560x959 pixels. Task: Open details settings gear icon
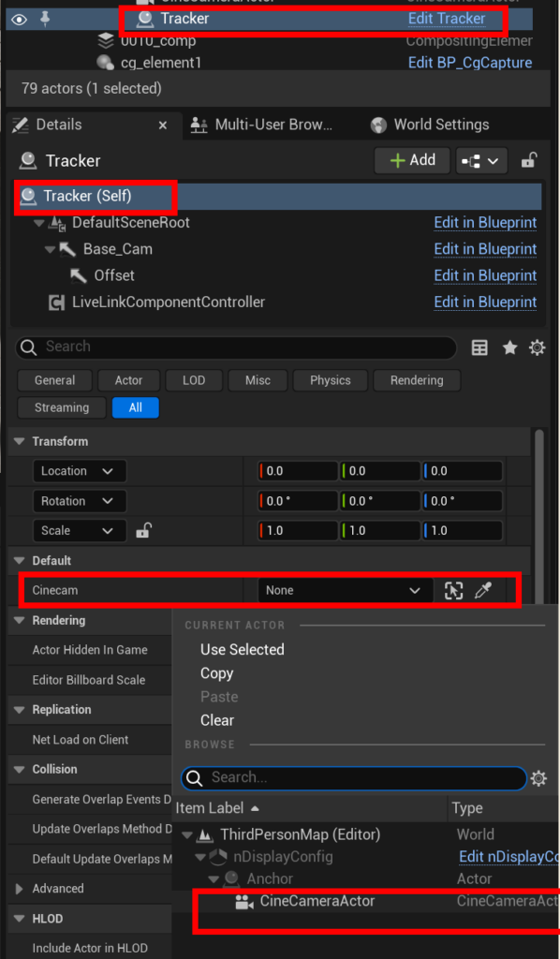538,348
